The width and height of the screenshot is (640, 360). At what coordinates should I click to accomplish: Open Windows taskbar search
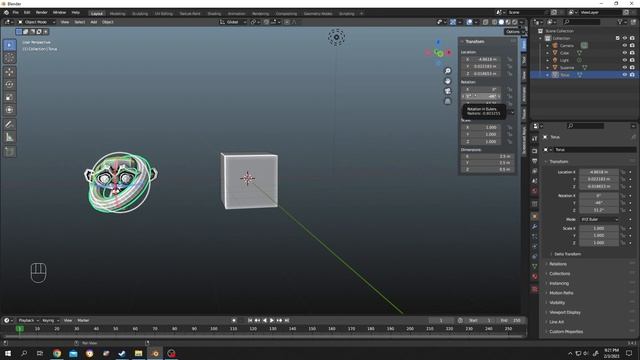click(x=24, y=353)
